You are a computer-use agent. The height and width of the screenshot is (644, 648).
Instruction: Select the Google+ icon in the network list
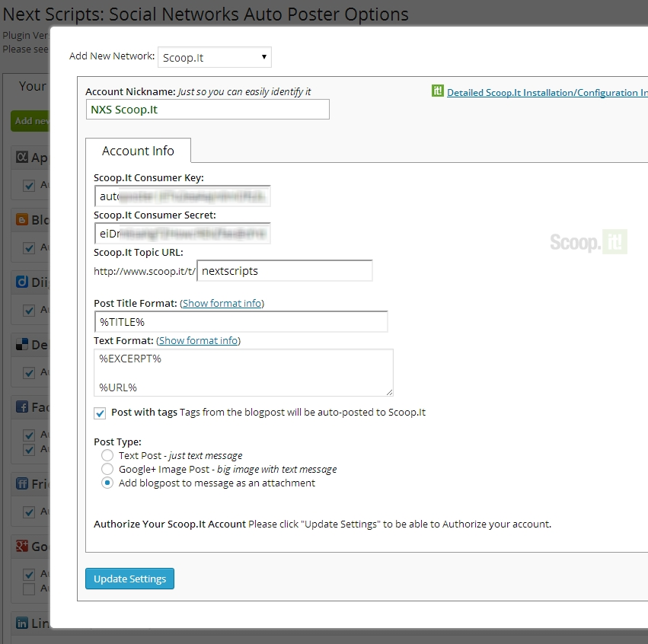pyautogui.click(x=21, y=546)
